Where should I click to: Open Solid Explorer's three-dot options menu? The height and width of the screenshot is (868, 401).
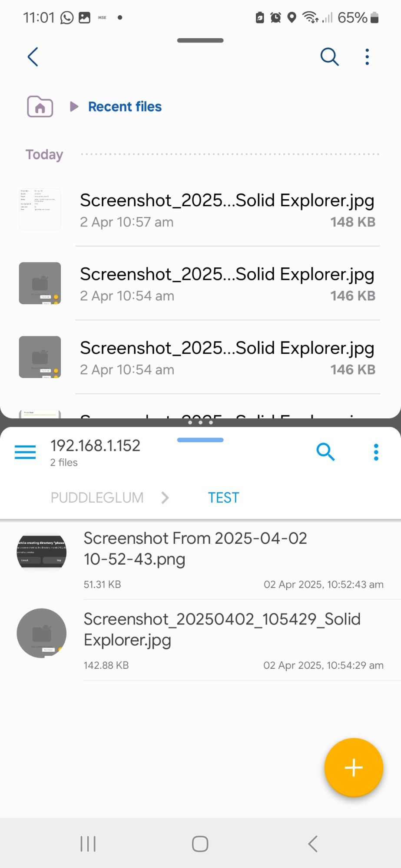coord(376,452)
